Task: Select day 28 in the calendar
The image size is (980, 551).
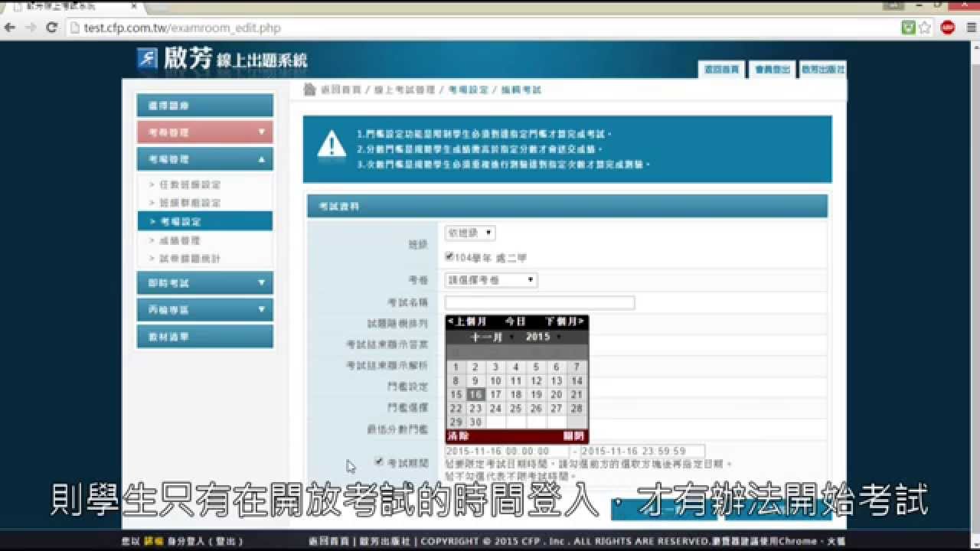Action: (x=577, y=409)
